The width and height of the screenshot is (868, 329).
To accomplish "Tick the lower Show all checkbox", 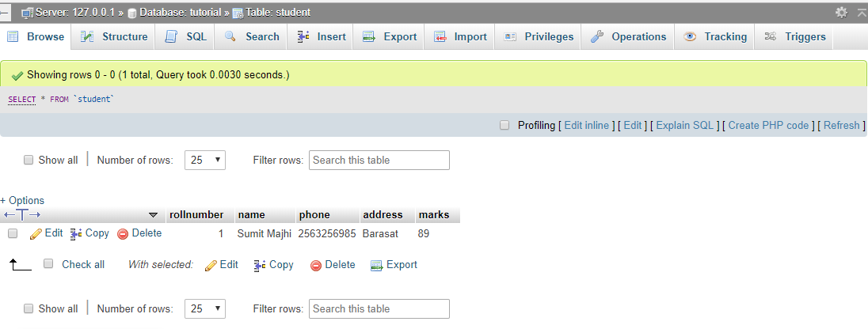I will [29, 308].
